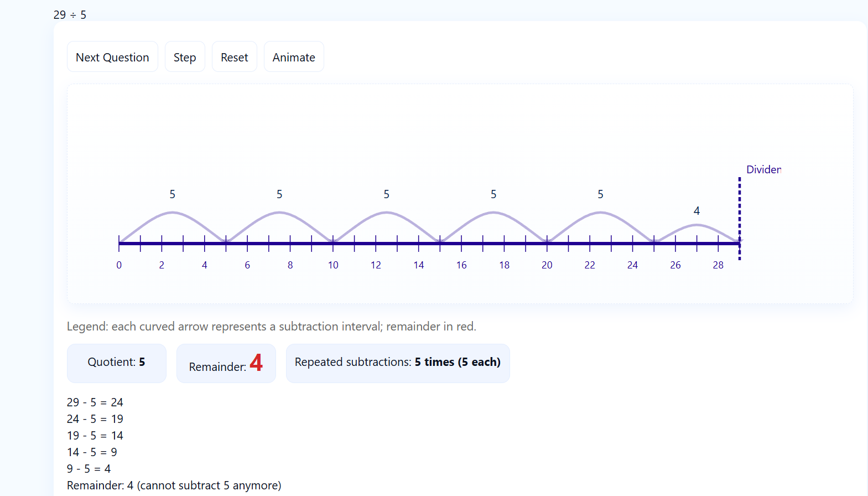The image size is (868, 496).
Task: Click the Next Question button
Action: 112,57
